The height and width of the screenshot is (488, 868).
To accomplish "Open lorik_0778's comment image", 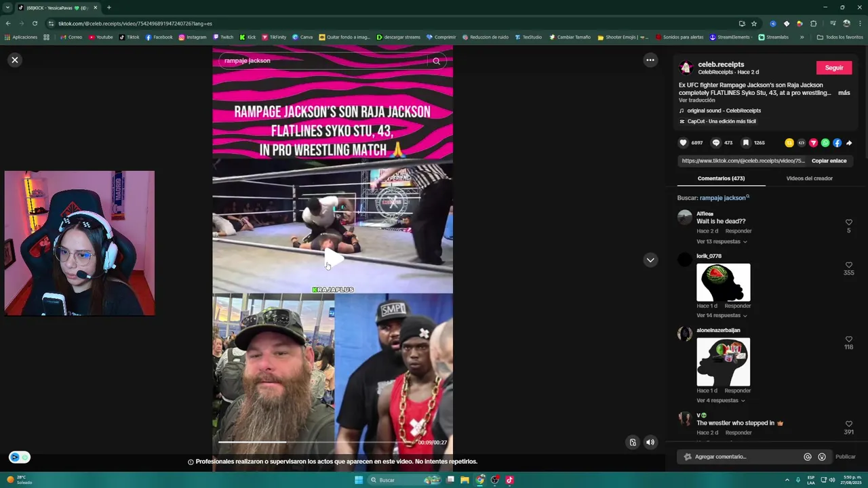I will [724, 283].
